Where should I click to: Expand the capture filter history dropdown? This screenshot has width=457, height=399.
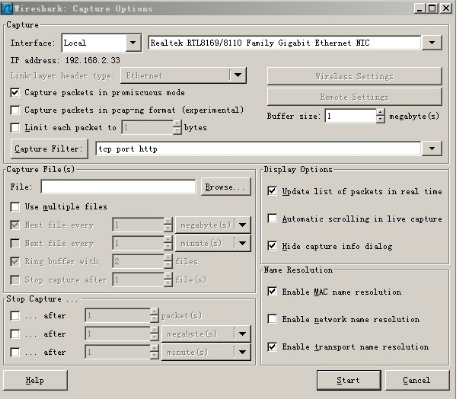pos(432,148)
